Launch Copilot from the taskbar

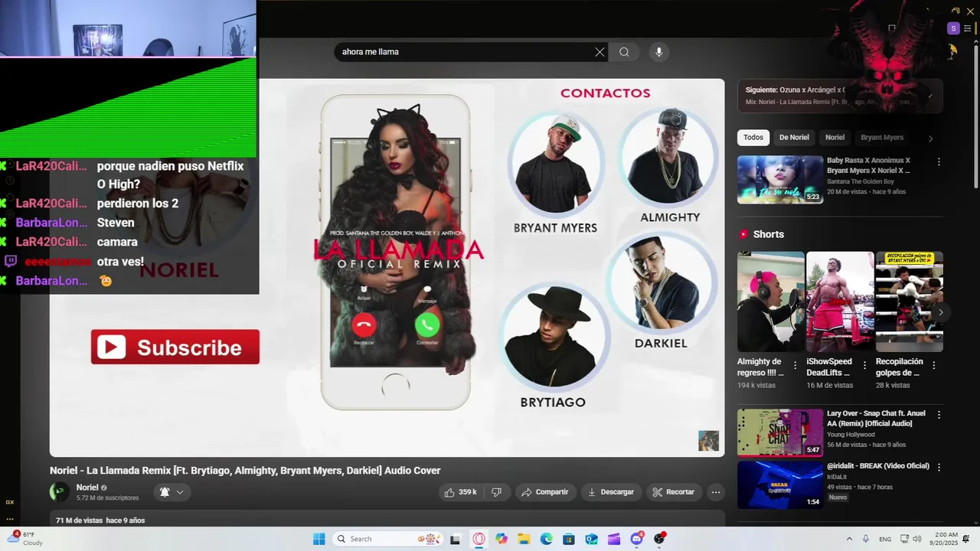coord(501,539)
